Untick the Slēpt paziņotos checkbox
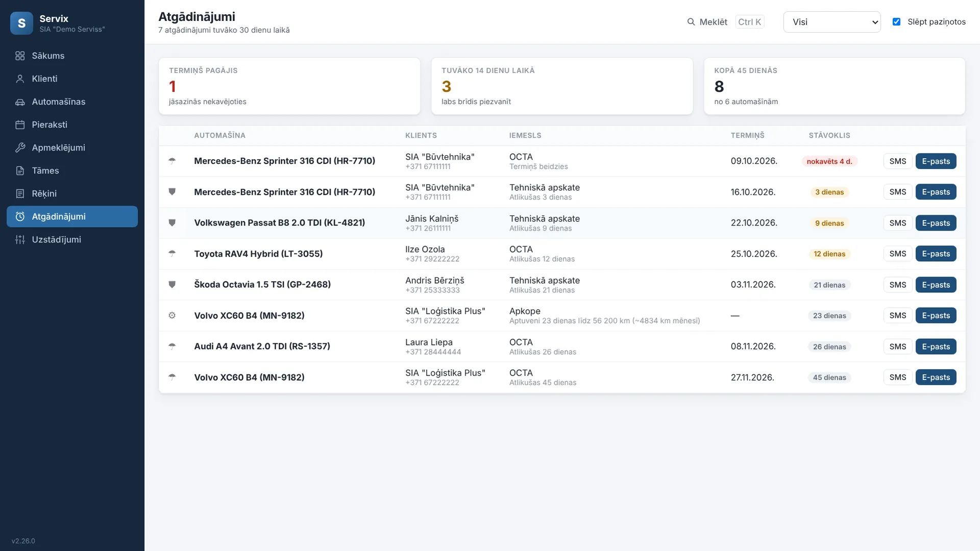 click(896, 21)
